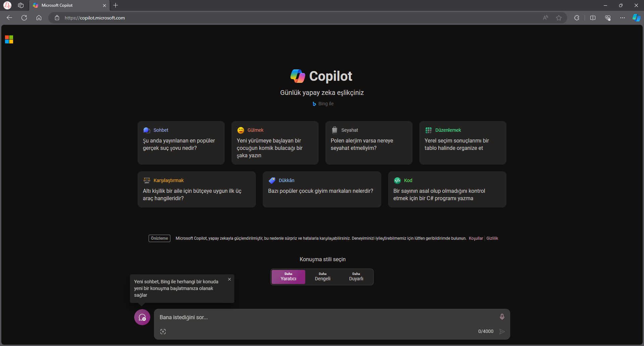Image resolution: width=644 pixels, height=346 pixels.
Task: Select the Microsoft Copilot tab
Action: (69, 5)
